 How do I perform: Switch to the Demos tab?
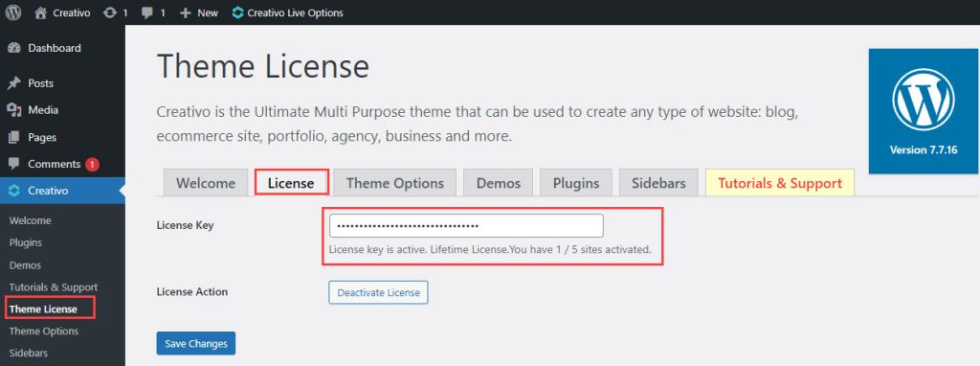[498, 183]
